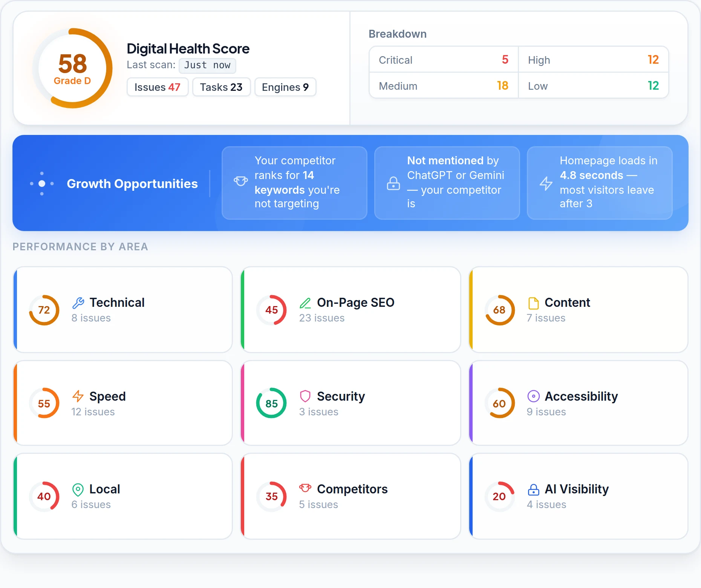Click the Technical wrench icon
The height and width of the screenshot is (588, 701).
pyautogui.click(x=78, y=303)
